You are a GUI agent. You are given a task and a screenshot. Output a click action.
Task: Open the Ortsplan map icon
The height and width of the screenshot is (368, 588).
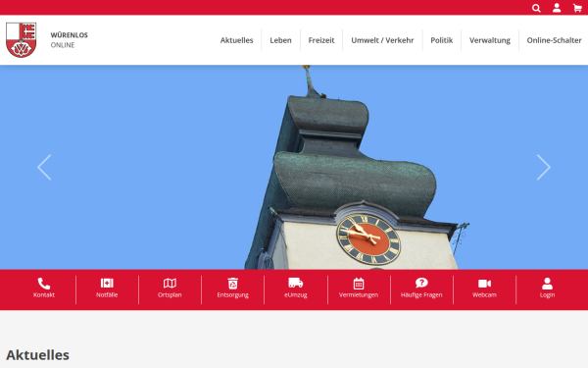pyautogui.click(x=170, y=284)
